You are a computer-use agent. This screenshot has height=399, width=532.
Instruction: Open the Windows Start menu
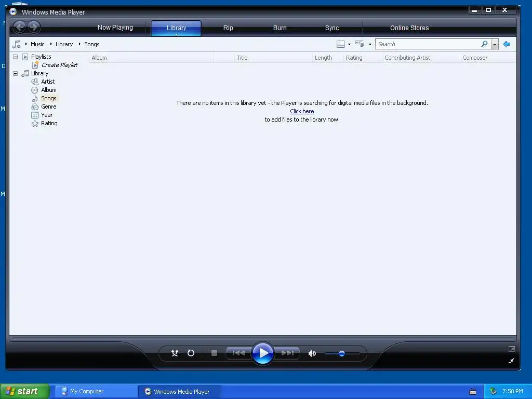click(24, 391)
